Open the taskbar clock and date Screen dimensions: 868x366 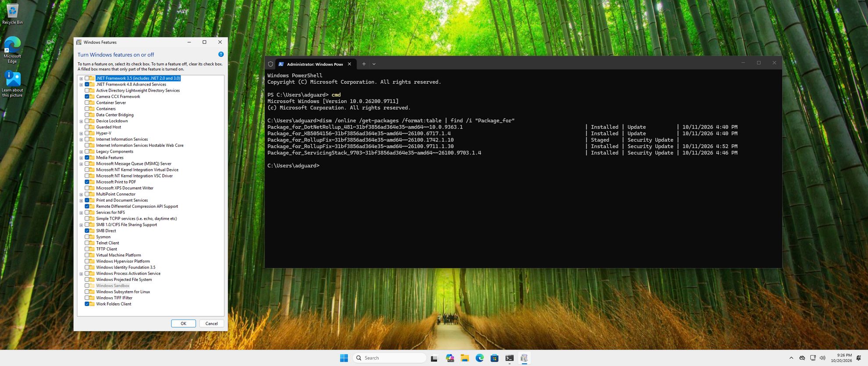[x=841, y=358]
